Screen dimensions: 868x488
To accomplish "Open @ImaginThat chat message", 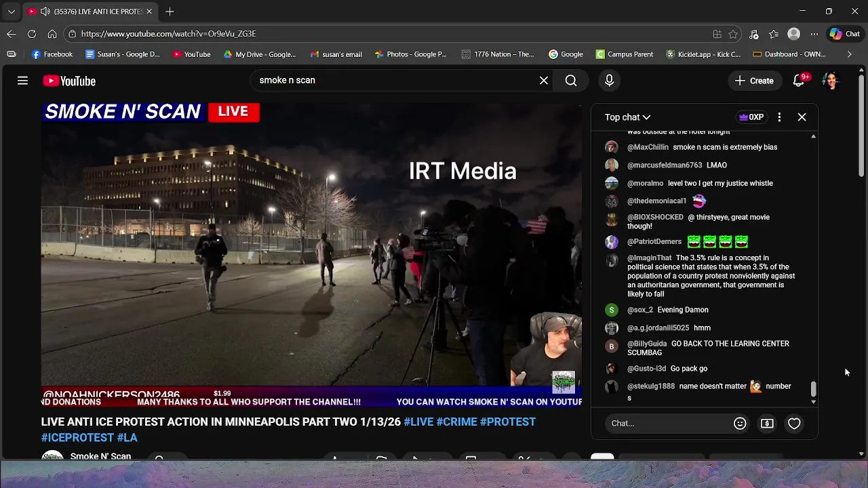I will 711,276.
